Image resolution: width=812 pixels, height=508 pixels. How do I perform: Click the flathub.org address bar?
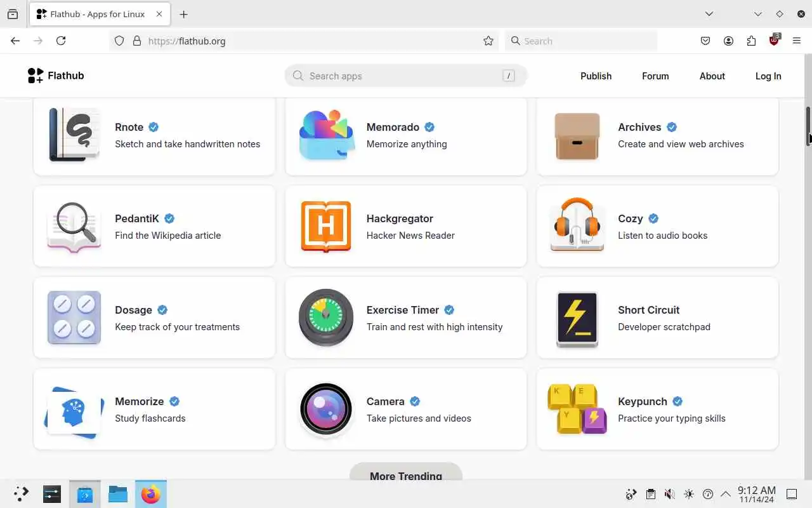pyautogui.click(x=304, y=41)
